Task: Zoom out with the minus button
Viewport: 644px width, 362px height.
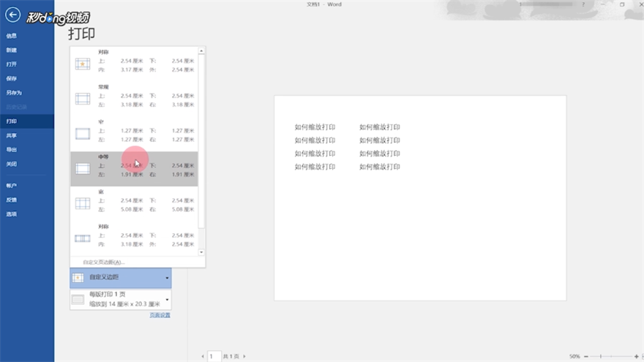Action: 586,356
